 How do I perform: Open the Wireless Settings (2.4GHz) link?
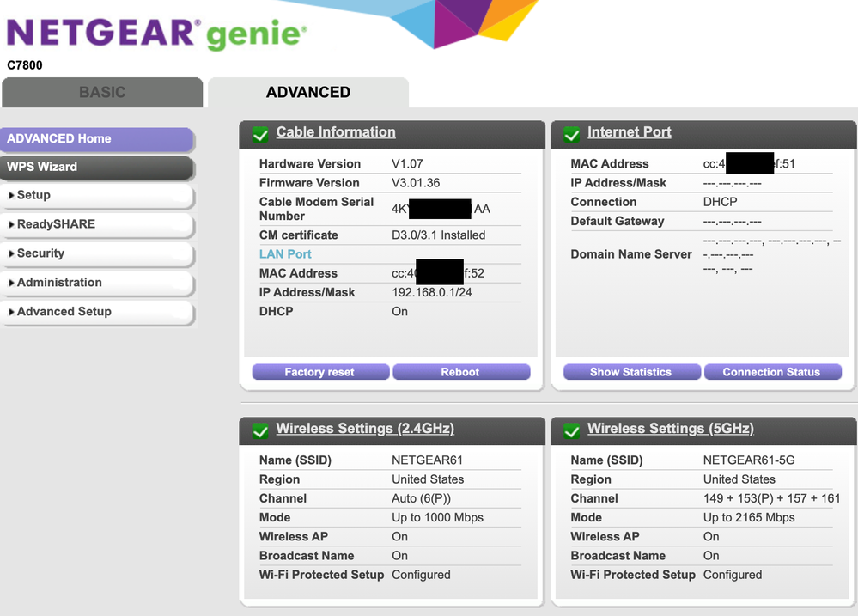[x=365, y=428]
